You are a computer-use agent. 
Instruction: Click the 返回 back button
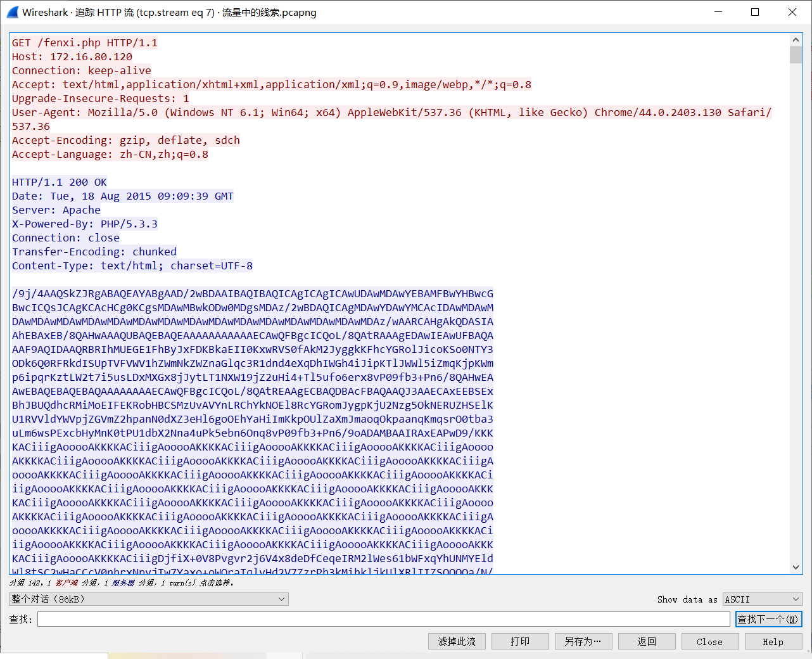647,641
